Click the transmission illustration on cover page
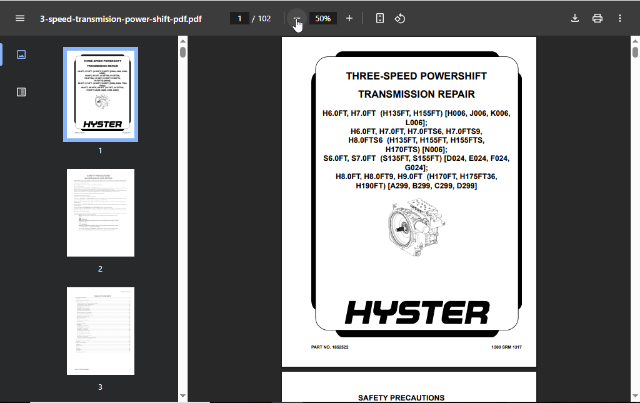Viewport: 640px width, 403px height. [416, 227]
